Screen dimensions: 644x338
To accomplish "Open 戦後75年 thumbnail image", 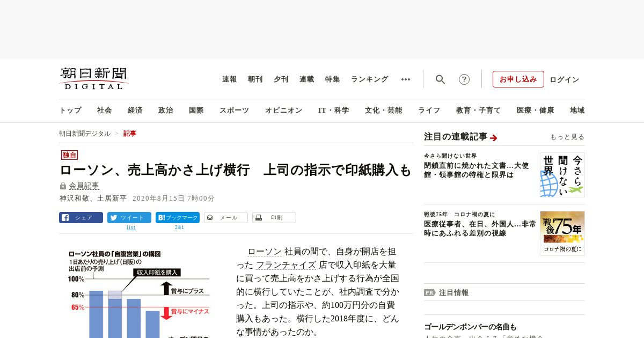I will coord(562,233).
